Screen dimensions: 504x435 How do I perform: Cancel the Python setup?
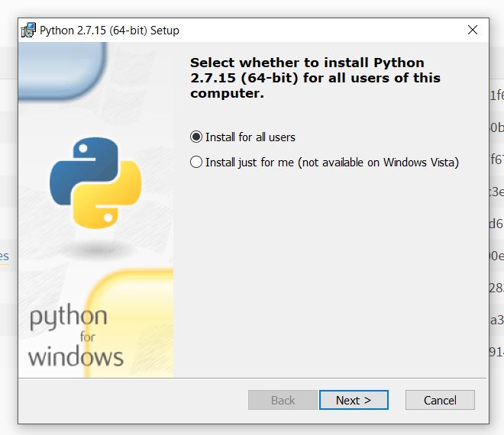pyautogui.click(x=440, y=400)
